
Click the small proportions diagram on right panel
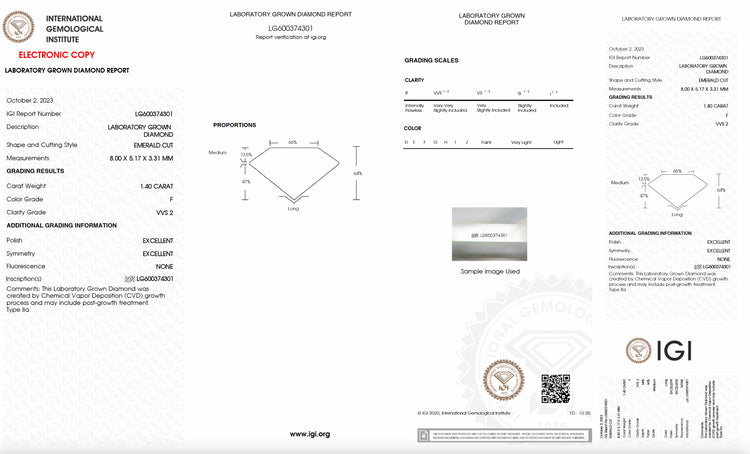coord(677,192)
